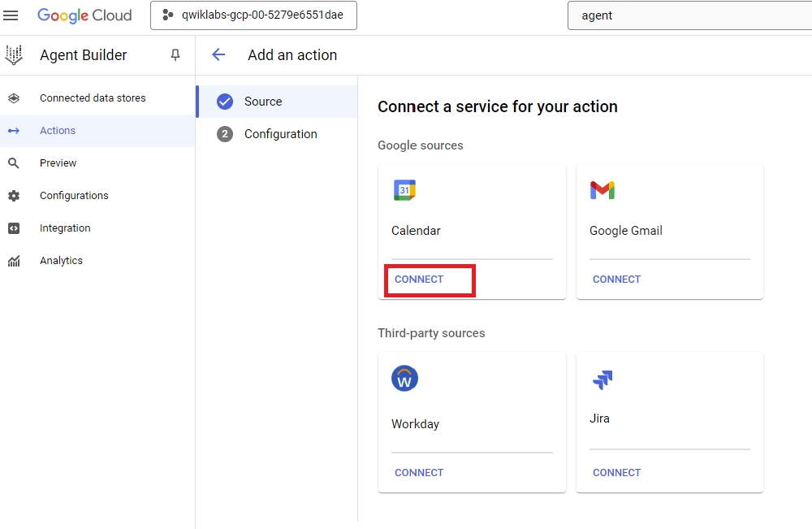The height and width of the screenshot is (529, 812).
Task: Select the Connected data stores icon
Action: (x=14, y=98)
